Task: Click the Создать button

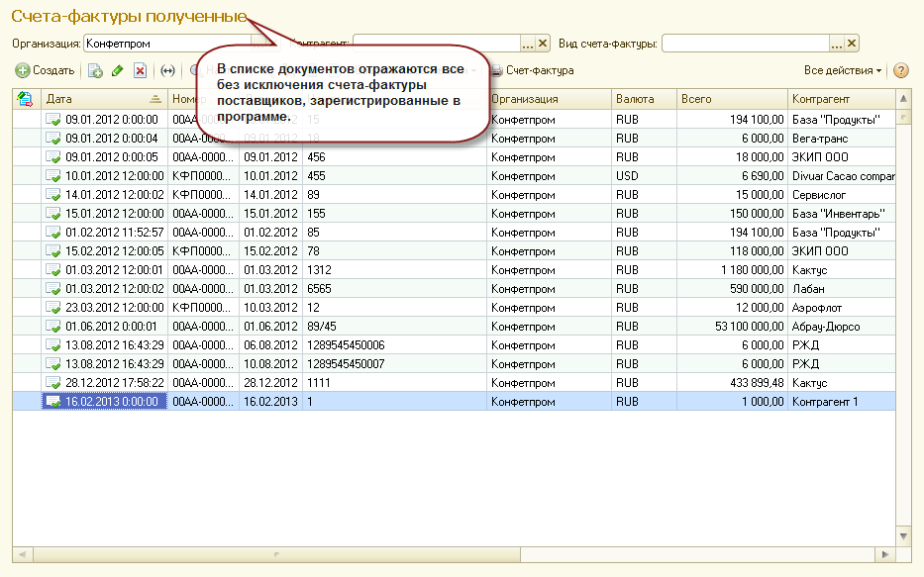Action: point(46,70)
